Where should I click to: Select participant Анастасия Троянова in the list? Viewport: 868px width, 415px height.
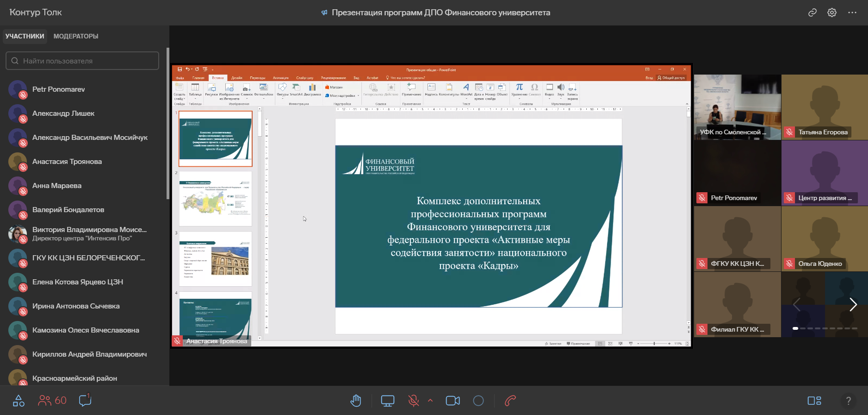tap(83, 162)
